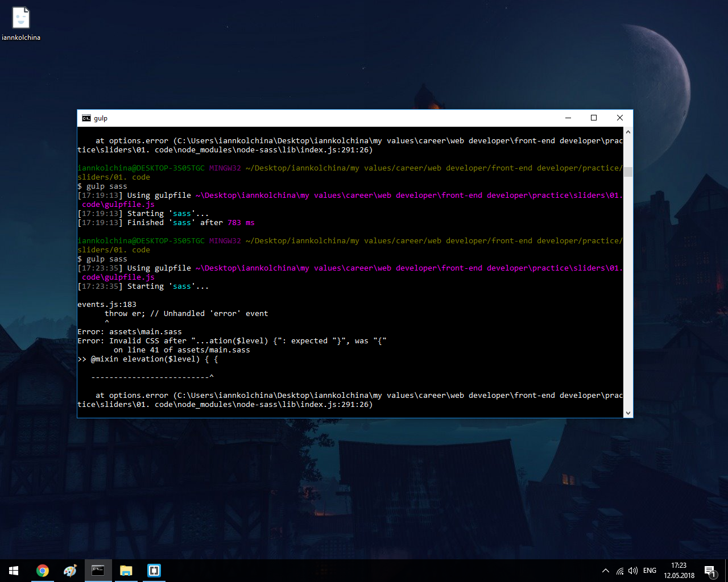Open the network status tray icon

point(620,571)
